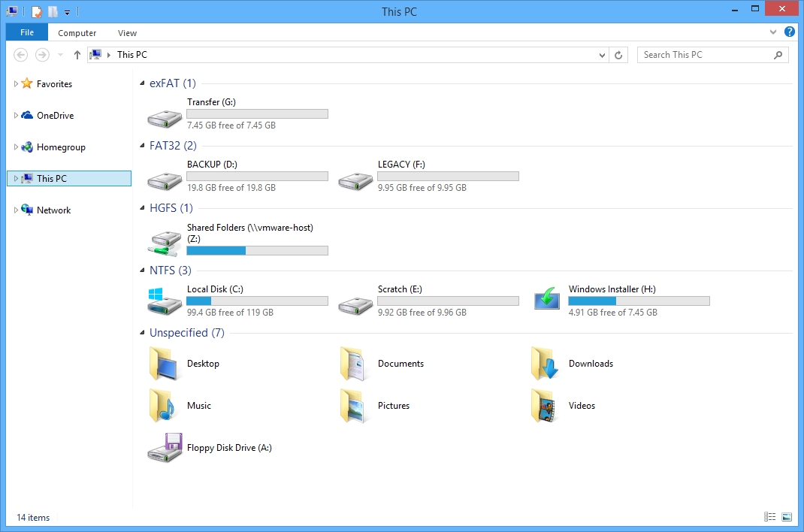Click the Network icon in navigation pane

pyautogui.click(x=27, y=210)
